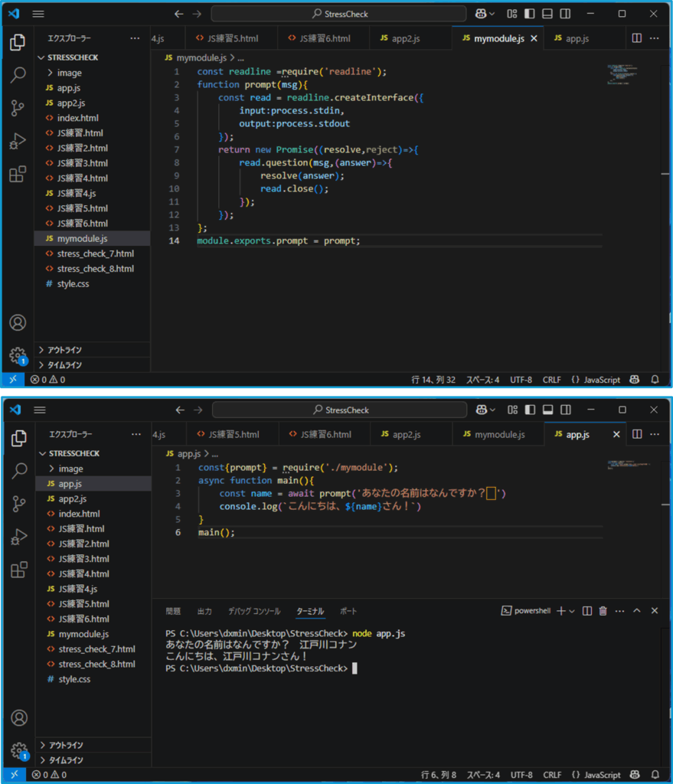The width and height of the screenshot is (673, 784).
Task: Open Copilot status in top window status bar
Action: click(635, 380)
